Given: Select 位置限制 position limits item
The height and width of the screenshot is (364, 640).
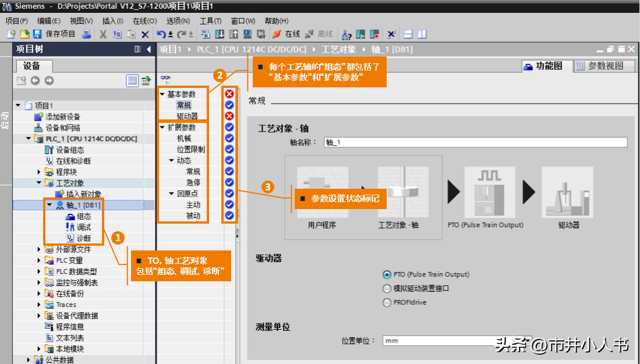Looking at the screenshot, I should (x=190, y=150).
